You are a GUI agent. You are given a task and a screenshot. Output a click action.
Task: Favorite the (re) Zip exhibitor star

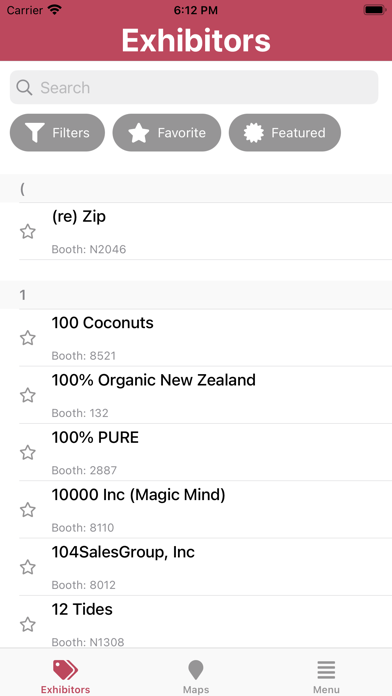point(28,232)
